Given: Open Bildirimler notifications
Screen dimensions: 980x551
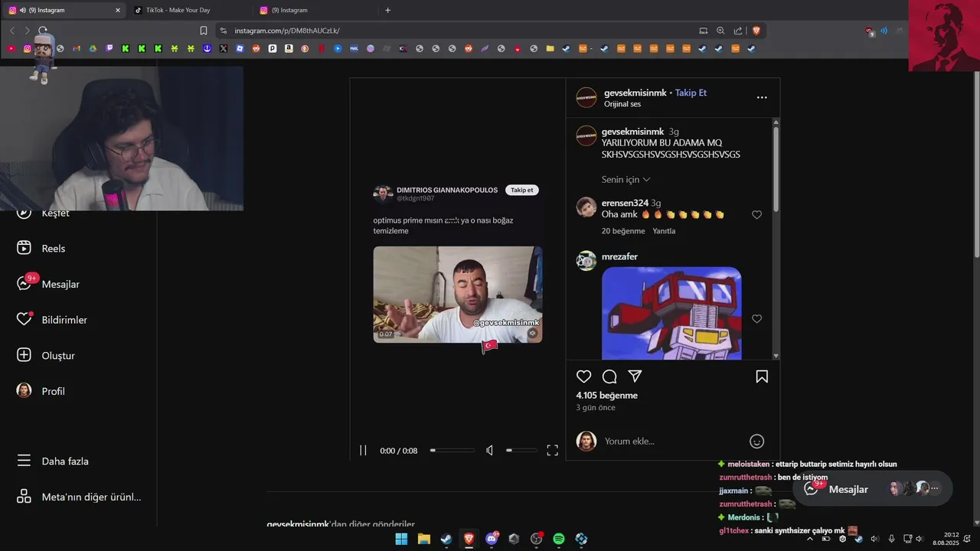Looking at the screenshot, I should coord(52,320).
